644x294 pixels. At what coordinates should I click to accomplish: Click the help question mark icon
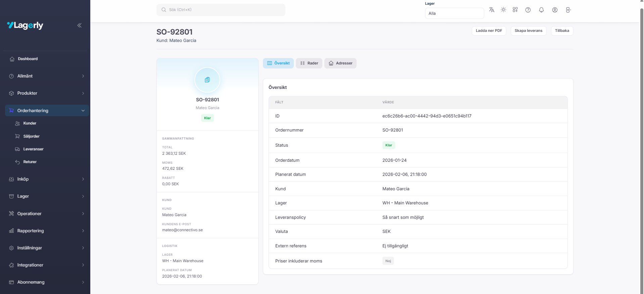528,10
